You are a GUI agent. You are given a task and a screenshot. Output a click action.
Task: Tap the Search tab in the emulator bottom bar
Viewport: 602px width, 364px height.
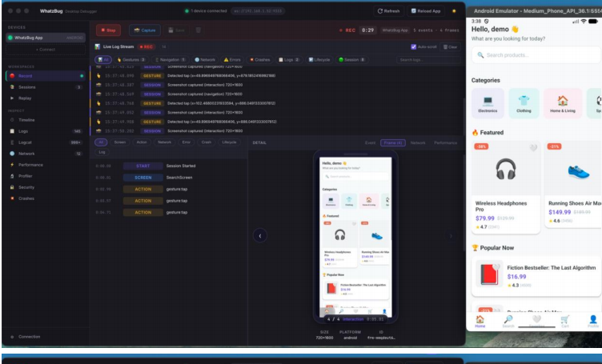pyautogui.click(x=508, y=322)
